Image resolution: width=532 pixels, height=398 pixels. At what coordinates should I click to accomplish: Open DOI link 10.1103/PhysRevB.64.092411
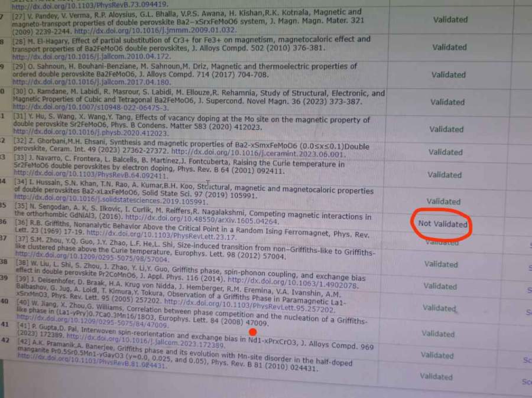[90, 175]
